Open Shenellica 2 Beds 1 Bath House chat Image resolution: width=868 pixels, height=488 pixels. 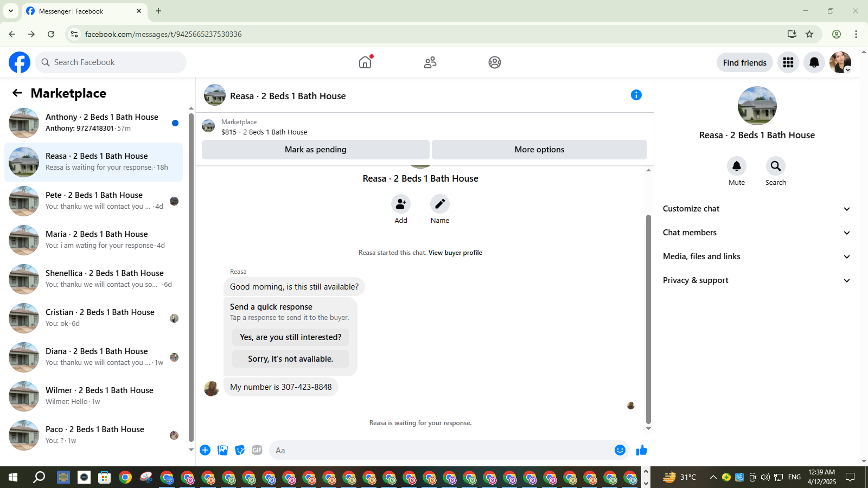click(x=94, y=279)
